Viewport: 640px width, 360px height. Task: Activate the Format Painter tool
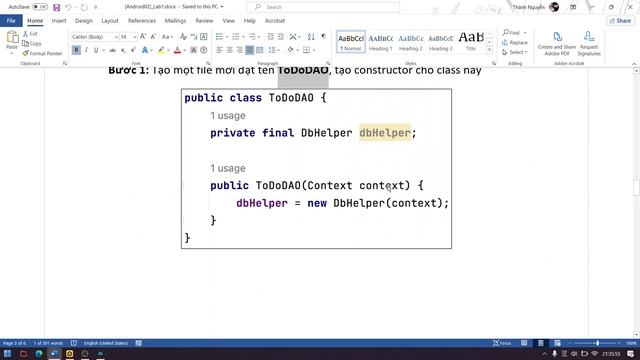(x=42, y=53)
